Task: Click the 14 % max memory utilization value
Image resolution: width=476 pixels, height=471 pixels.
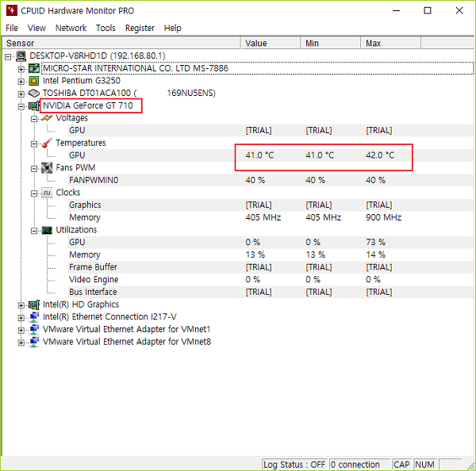Action: tap(375, 255)
